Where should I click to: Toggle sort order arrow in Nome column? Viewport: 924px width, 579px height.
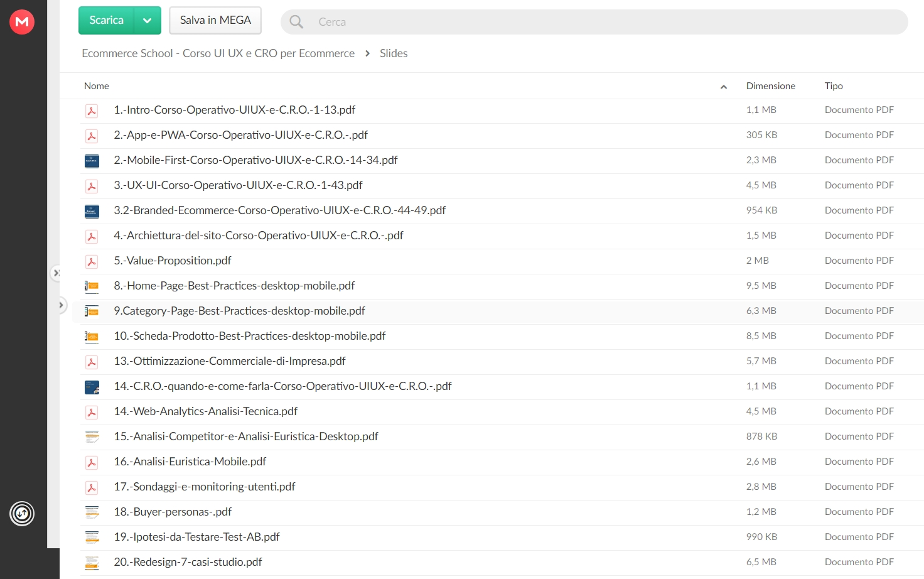pyautogui.click(x=724, y=87)
